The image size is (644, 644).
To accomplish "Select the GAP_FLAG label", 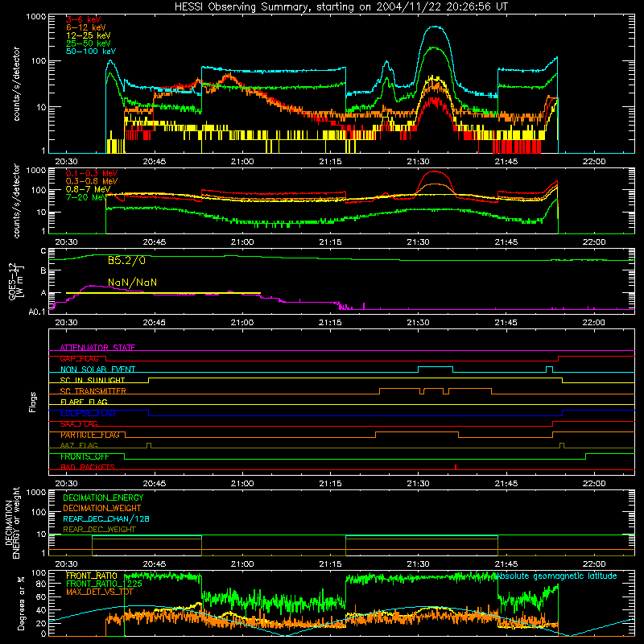I will point(79,358).
